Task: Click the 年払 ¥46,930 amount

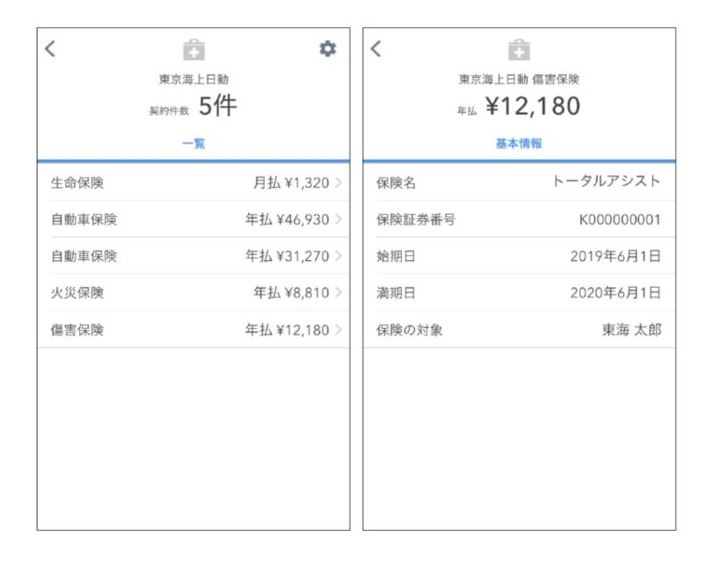Action: (x=287, y=220)
